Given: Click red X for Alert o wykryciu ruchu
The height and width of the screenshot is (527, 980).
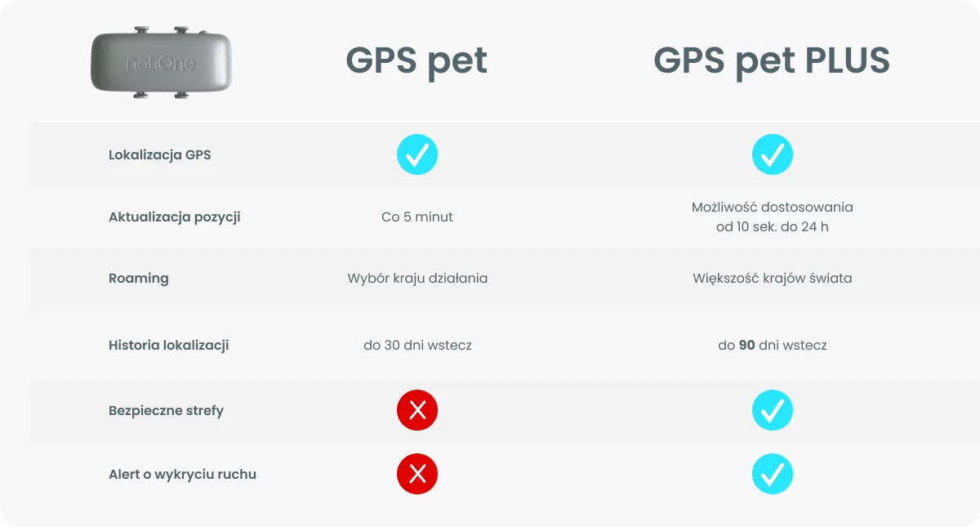Looking at the screenshot, I should [x=417, y=474].
